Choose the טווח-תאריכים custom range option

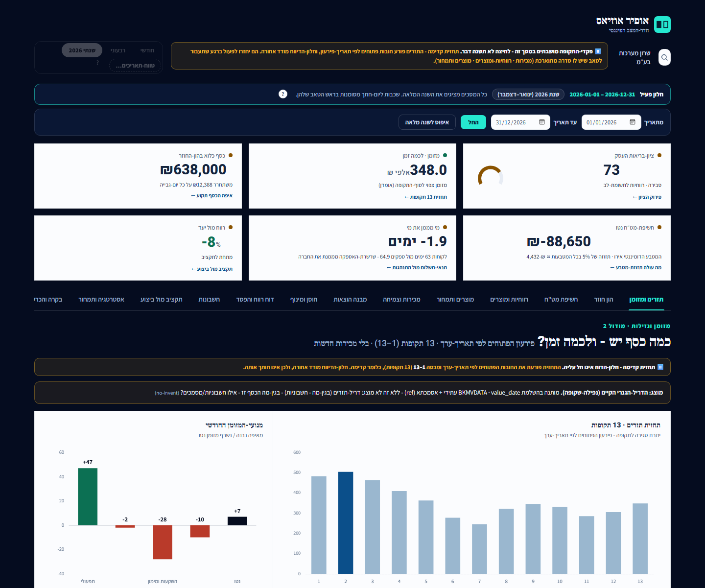pos(135,65)
